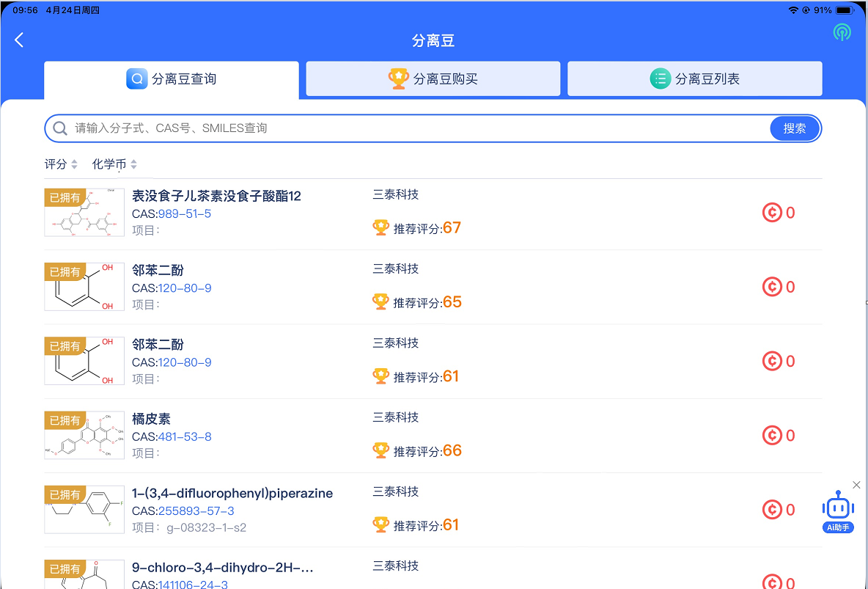Tap the back arrow icon
This screenshot has height=589, width=868.
click(20, 40)
